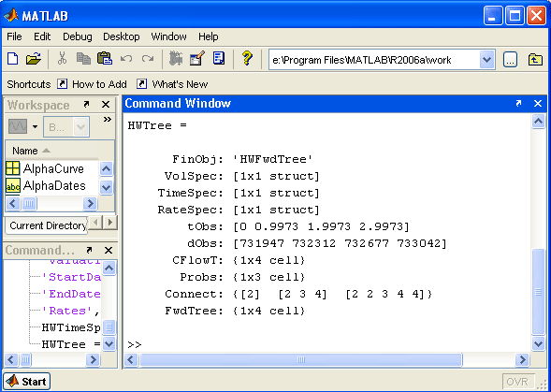This screenshot has width=551, height=392.
Task: Click the How to Add shortcut link
Action: [99, 84]
